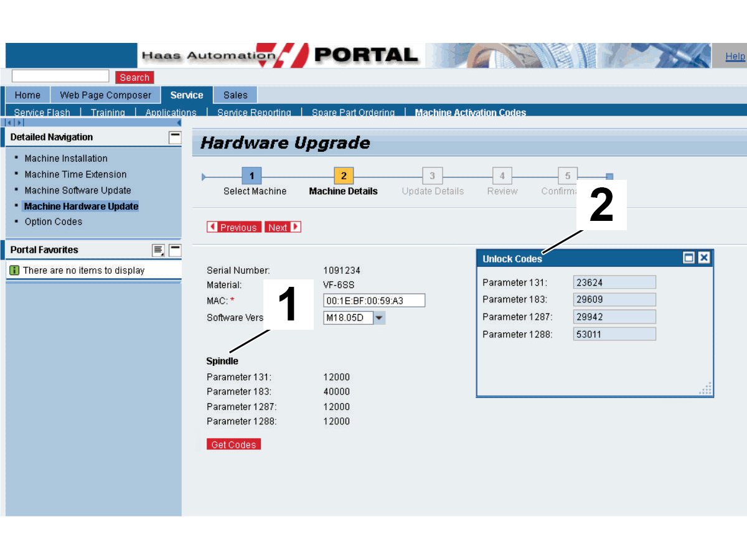Focus the portal search text box

(60, 76)
